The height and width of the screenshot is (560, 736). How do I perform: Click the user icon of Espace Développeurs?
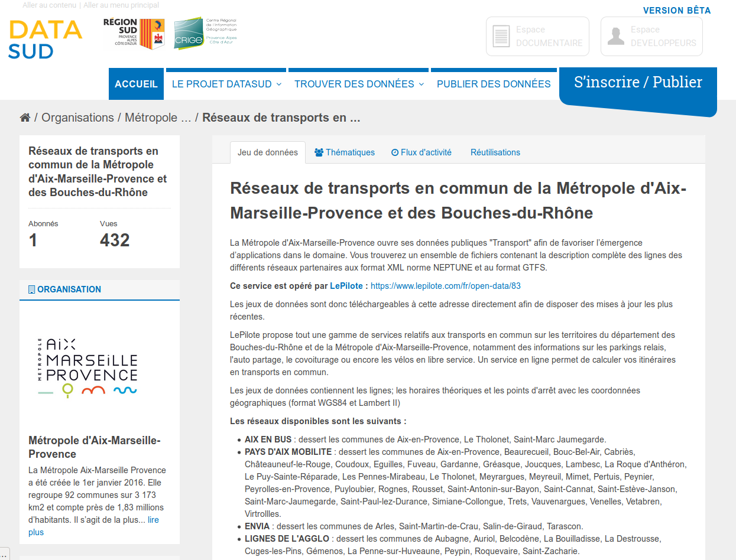(615, 36)
